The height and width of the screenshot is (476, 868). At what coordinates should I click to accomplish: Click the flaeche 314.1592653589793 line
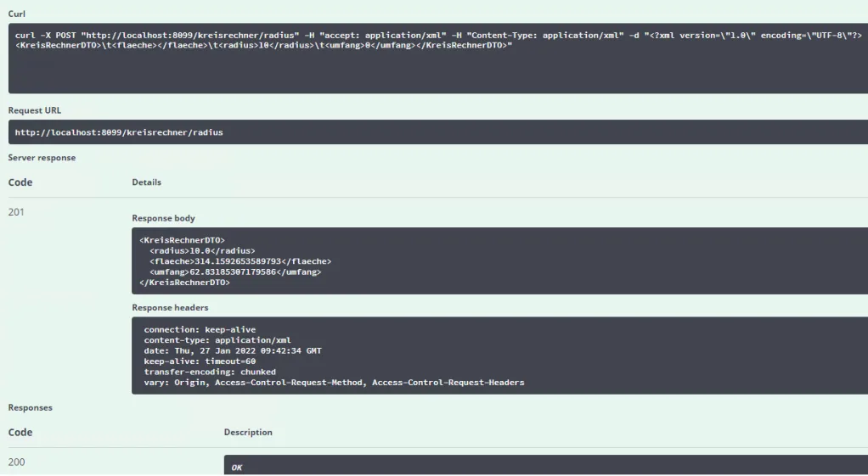[240, 261]
